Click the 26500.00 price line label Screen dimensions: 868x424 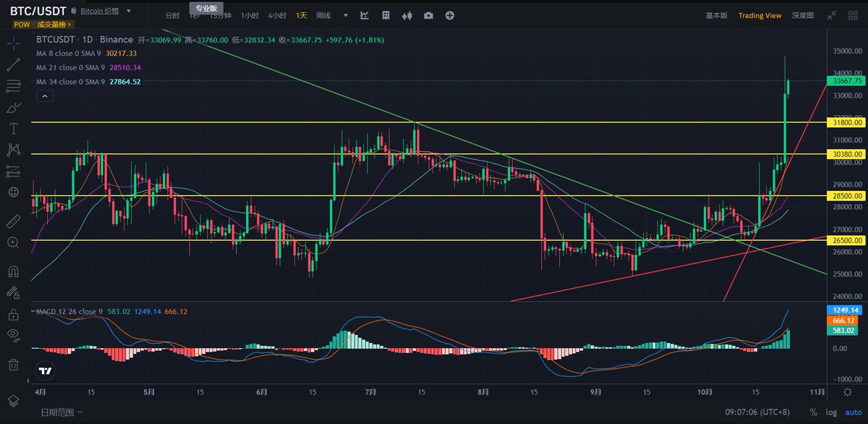point(846,240)
